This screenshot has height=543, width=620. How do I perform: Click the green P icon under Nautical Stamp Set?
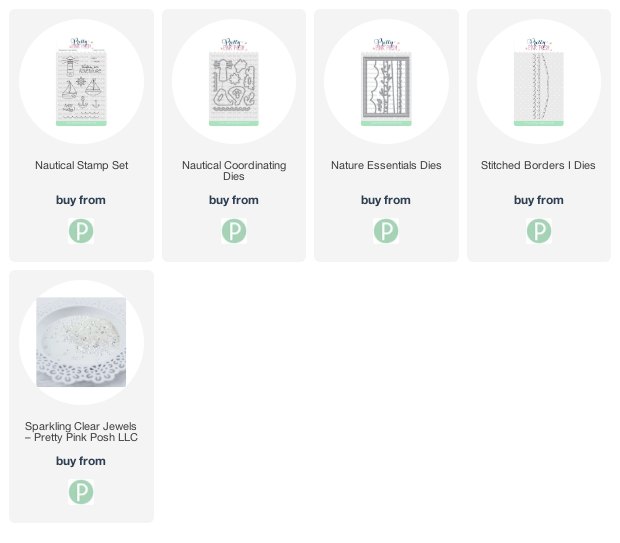tap(81, 231)
